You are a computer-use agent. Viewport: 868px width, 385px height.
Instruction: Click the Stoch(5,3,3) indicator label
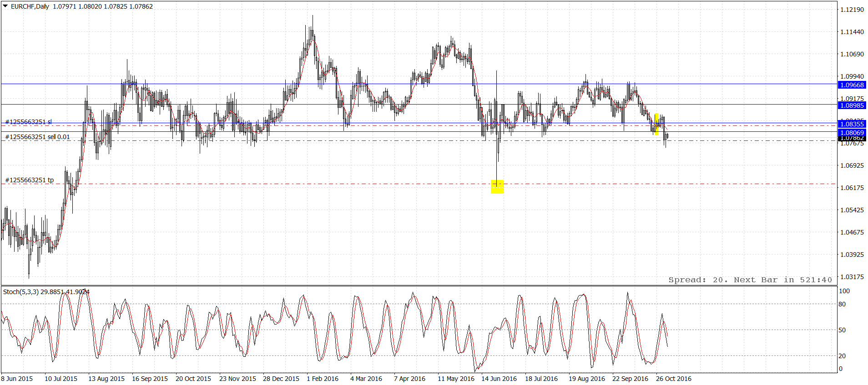(21, 292)
